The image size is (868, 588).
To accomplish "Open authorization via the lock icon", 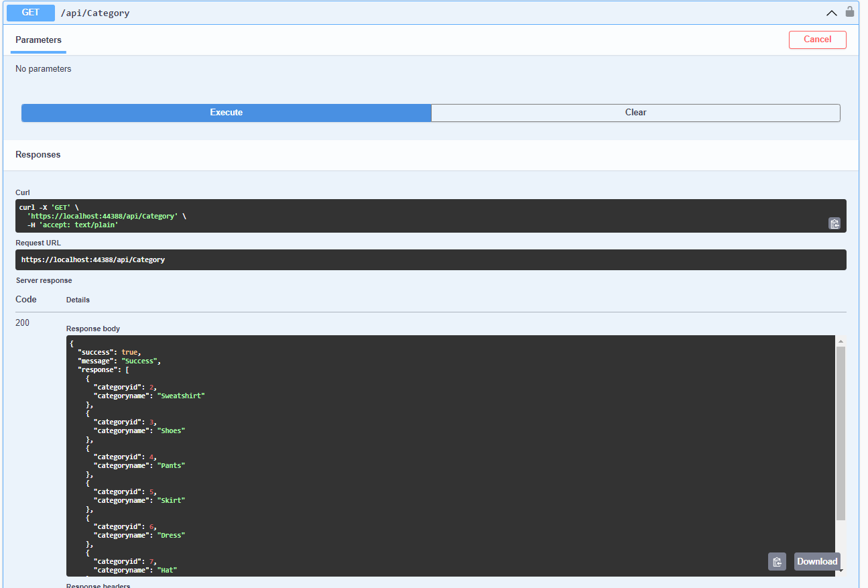I will click(849, 12).
